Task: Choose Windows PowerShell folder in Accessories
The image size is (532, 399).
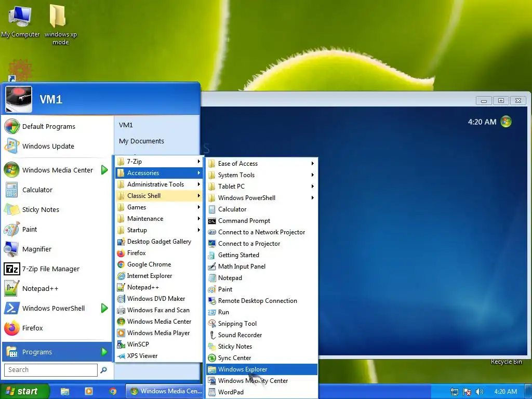Action: click(262, 198)
